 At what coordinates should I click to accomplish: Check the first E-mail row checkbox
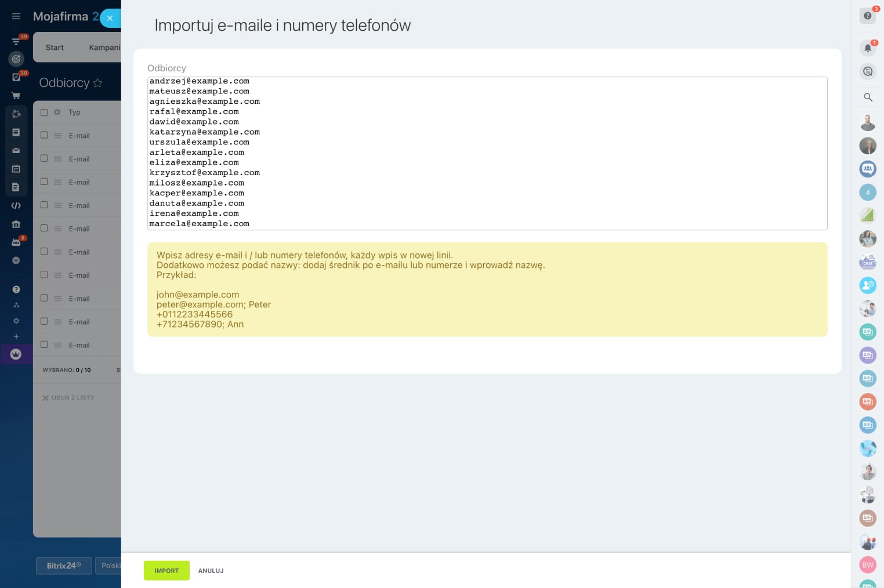pyautogui.click(x=44, y=135)
